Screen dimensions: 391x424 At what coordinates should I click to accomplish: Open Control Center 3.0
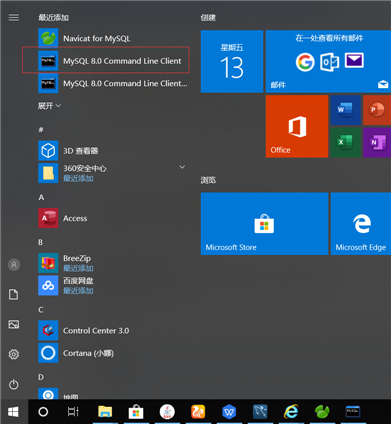point(113,330)
